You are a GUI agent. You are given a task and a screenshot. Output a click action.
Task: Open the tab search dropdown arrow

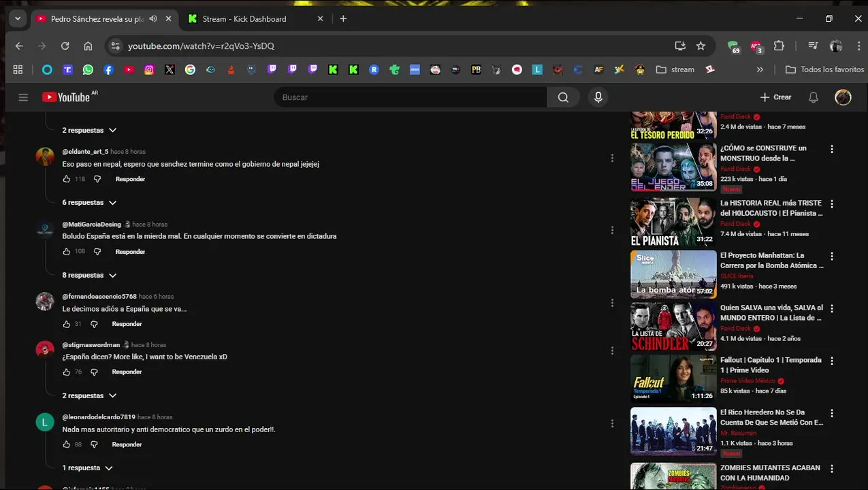click(x=18, y=19)
